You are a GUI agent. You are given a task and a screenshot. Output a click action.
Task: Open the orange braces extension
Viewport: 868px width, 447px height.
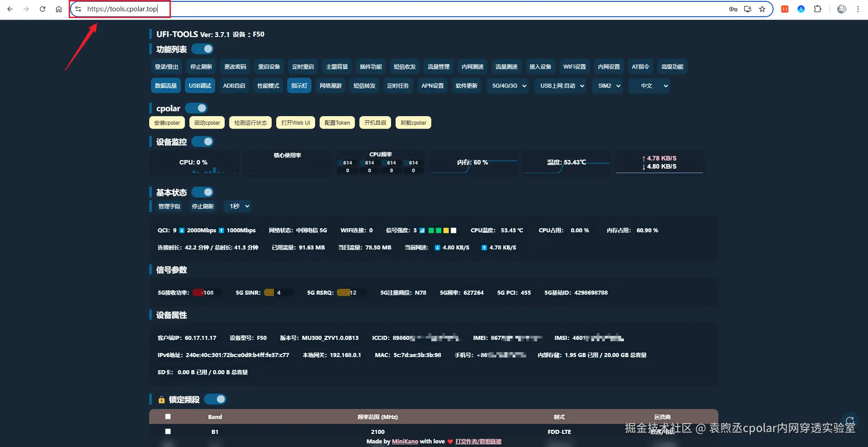click(x=785, y=9)
